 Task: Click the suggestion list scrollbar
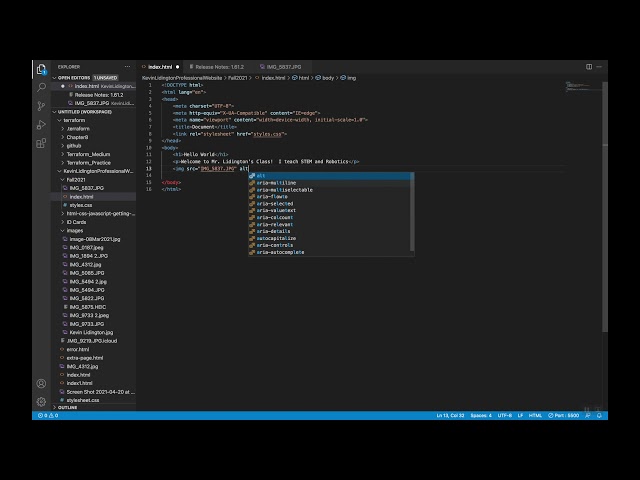[x=412, y=212]
